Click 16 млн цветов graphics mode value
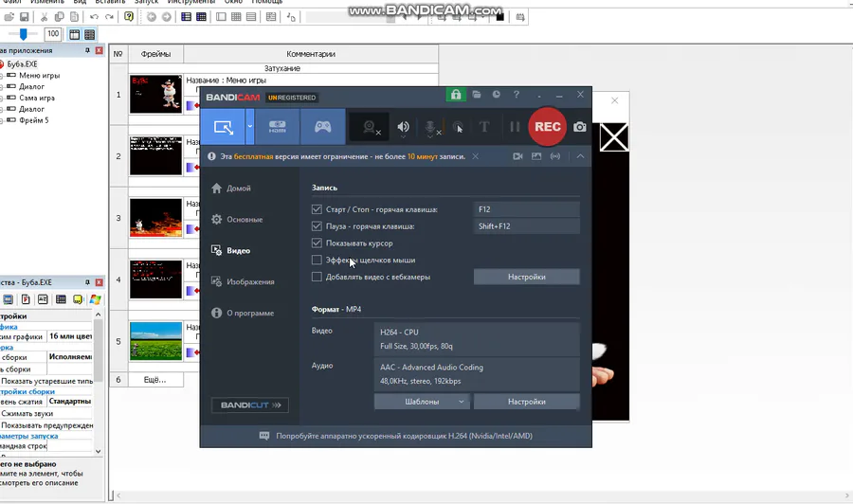This screenshot has width=853, height=504. [70, 336]
